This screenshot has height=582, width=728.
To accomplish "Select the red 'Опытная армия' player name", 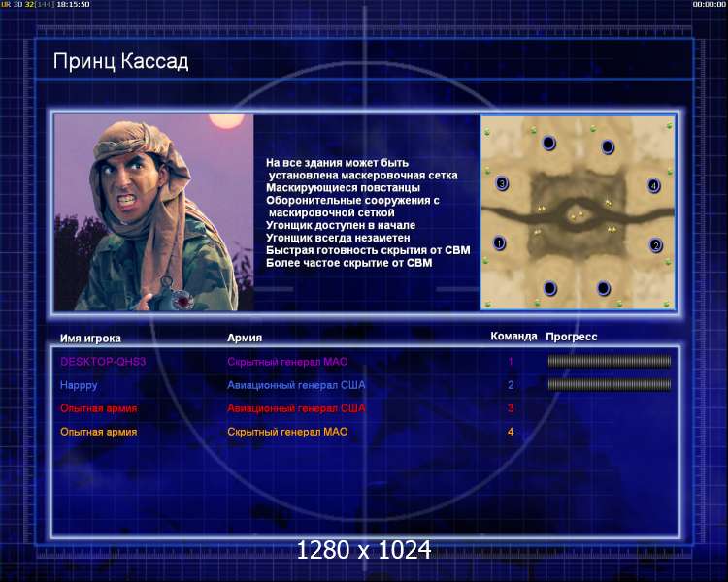I will (x=98, y=409).
